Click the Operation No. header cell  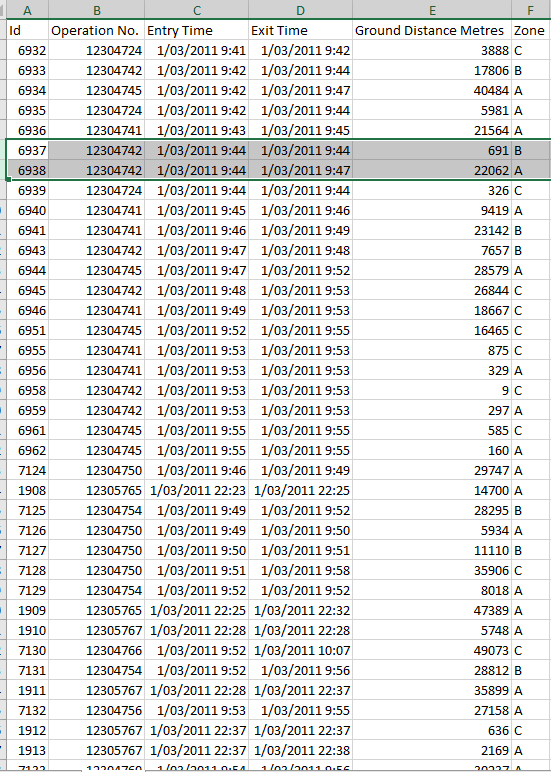pyautogui.click(x=97, y=31)
